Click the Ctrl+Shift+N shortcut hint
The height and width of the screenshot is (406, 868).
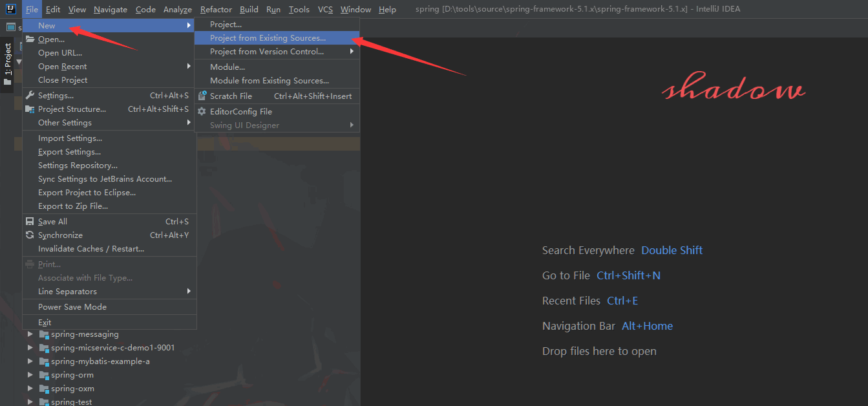[x=628, y=275]
